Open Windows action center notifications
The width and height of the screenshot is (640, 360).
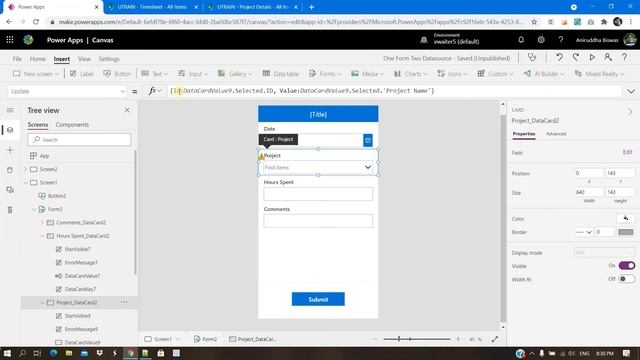pos(627,353)
